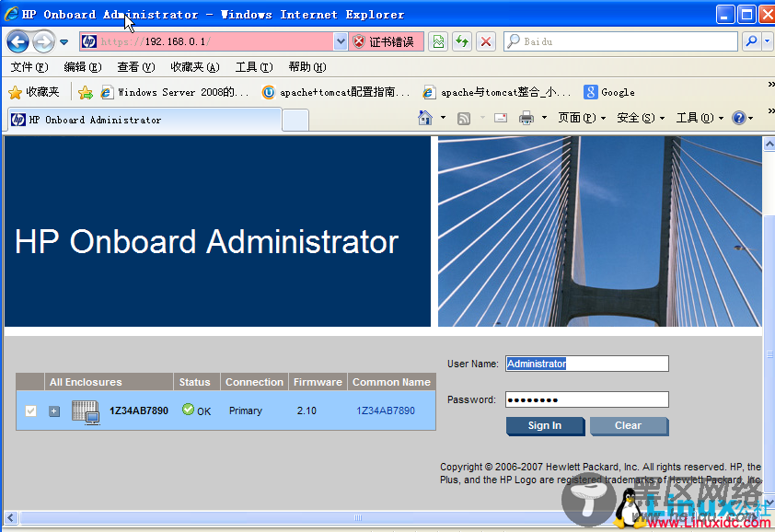Click the compatibility view icon
The height and width of the screenshot is (532, 775).
click(x=438, y=41)
